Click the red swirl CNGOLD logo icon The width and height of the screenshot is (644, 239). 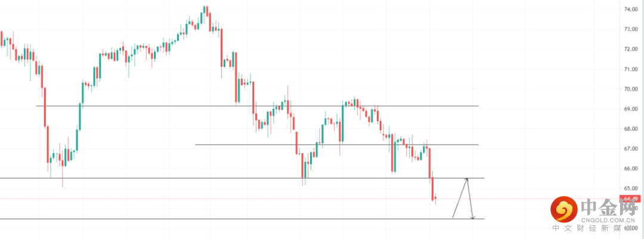coord(563,209)
